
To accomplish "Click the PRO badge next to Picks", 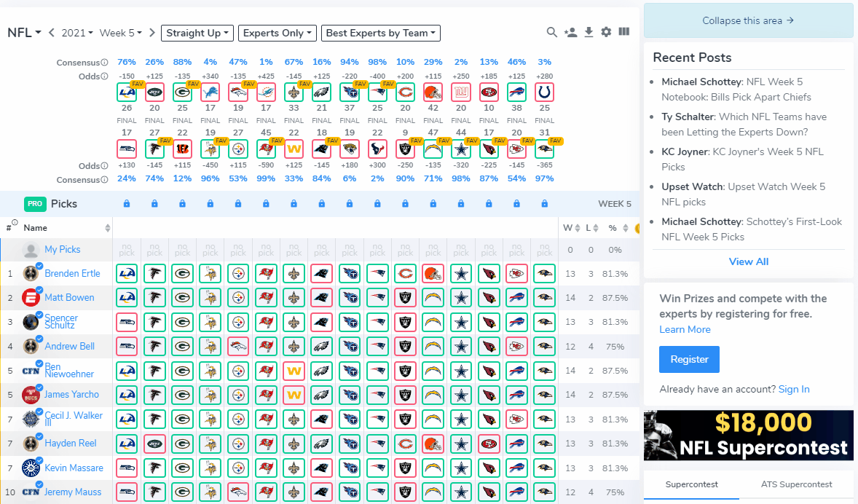I will [35, 204].
